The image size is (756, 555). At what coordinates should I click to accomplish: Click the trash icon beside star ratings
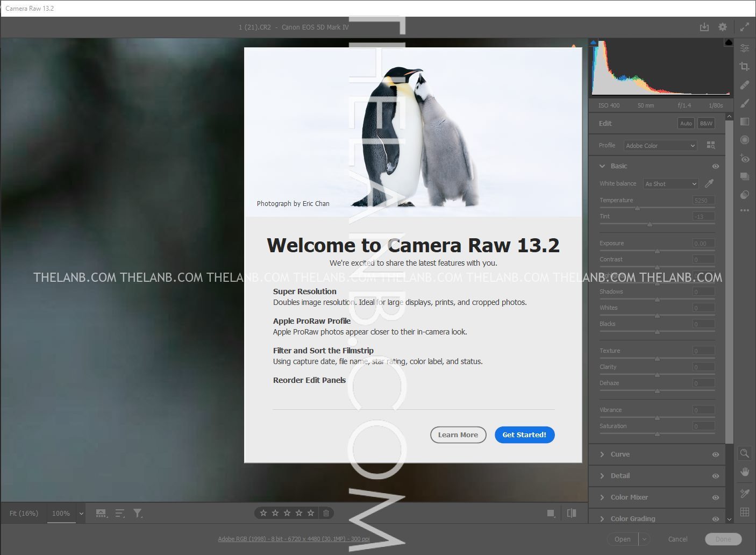coord(326,513)
